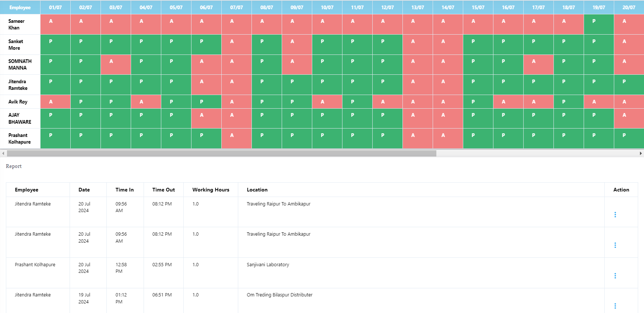
Task: Open action menu for Jitendra Ramteke 09:56 first row
Action: click(615, 215)
